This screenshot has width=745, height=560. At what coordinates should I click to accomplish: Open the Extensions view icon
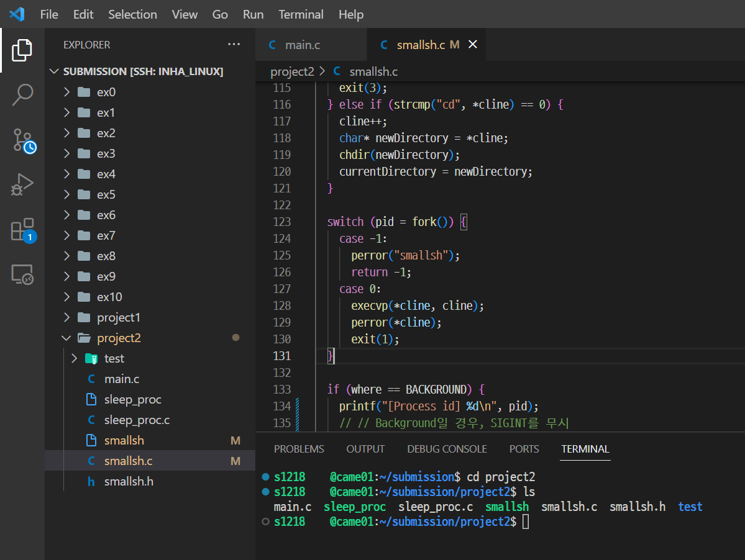23,230
